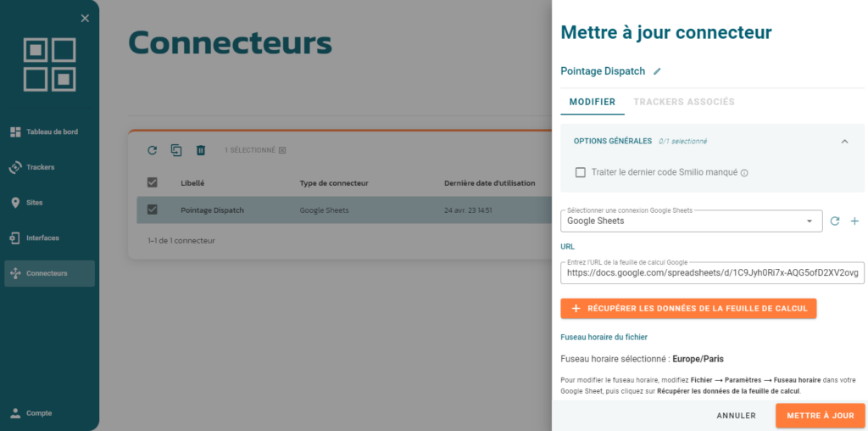Click the Mettre à jour button
Viewport: 868px width, 431px height.
pyautogui.click(x=821, y=416)
